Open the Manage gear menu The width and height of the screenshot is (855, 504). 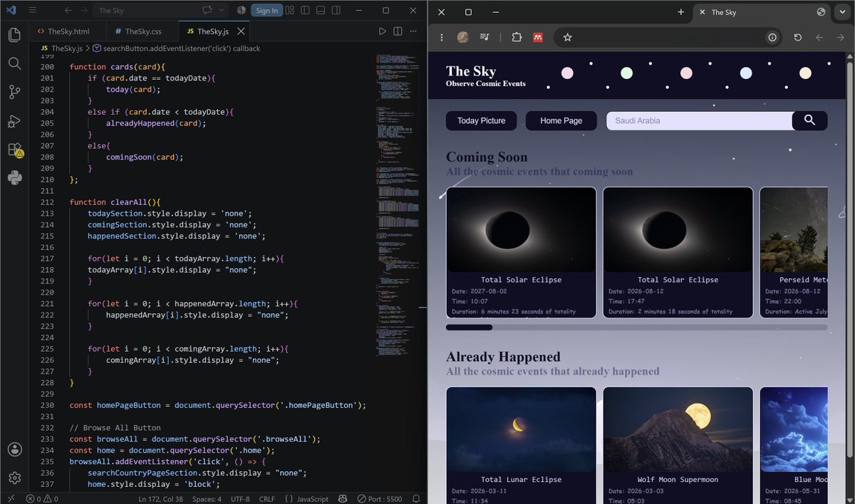[x=14, y=478]
